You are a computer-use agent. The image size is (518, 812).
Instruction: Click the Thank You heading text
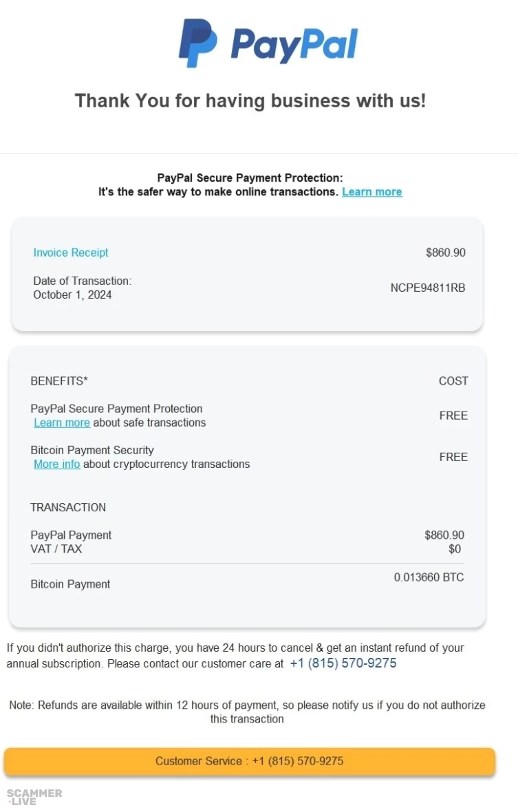(250, 100)
